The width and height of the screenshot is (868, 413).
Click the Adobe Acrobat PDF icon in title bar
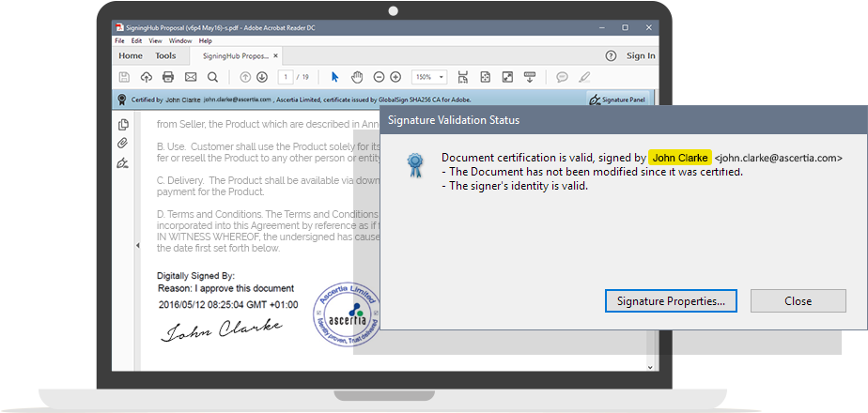[x=119, y=27]
